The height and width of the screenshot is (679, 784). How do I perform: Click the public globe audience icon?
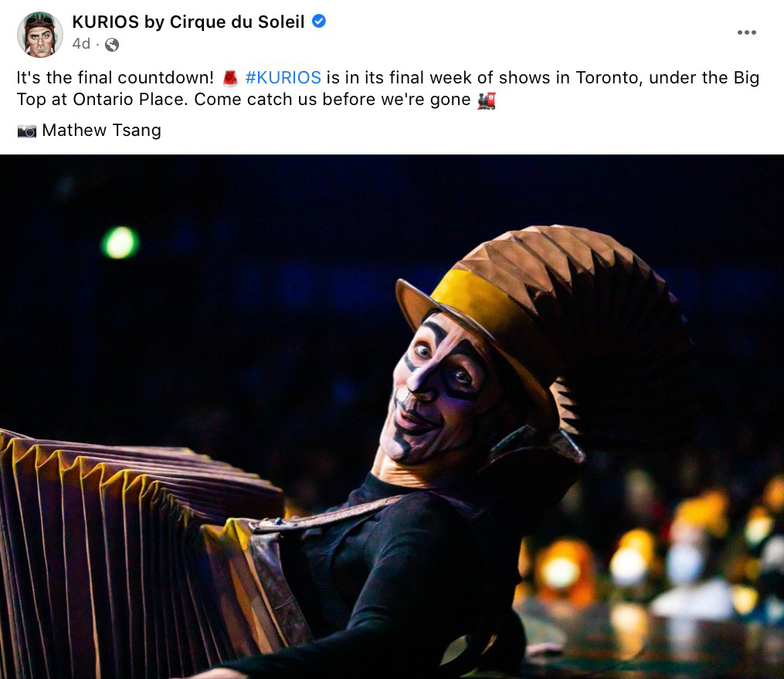tap(112, 45)
